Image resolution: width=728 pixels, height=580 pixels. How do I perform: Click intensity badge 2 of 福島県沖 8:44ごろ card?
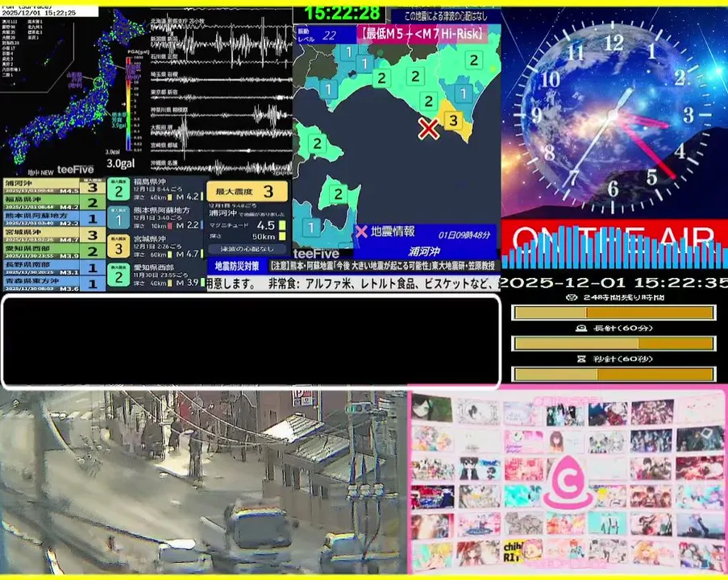(119, 189)
